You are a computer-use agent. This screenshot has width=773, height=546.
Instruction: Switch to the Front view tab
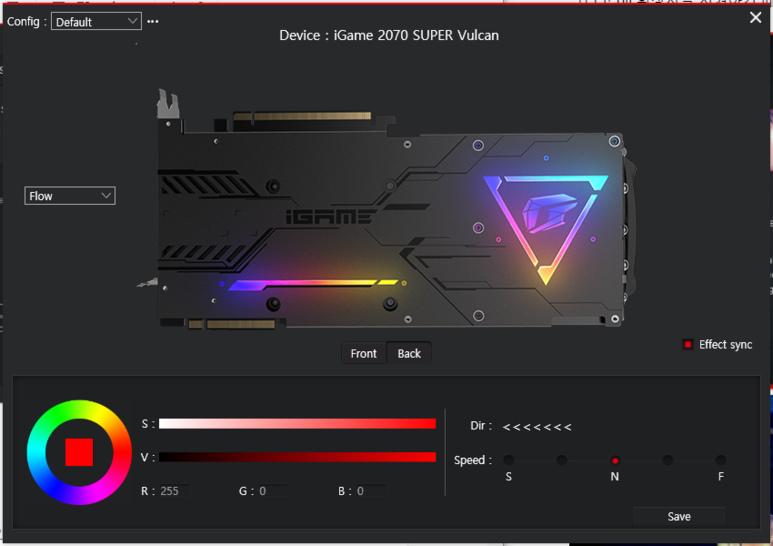tap(364, 353)
